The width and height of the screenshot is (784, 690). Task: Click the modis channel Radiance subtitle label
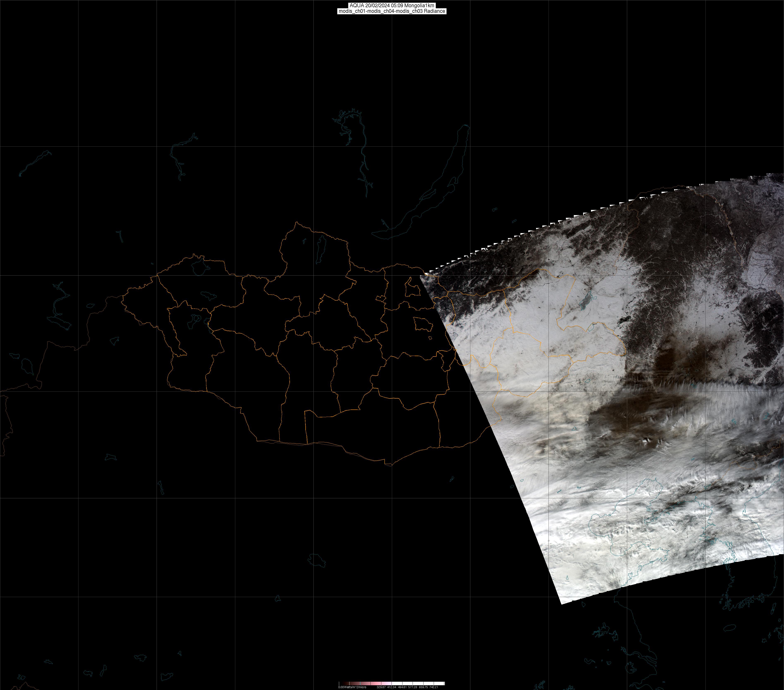point(392,11)
